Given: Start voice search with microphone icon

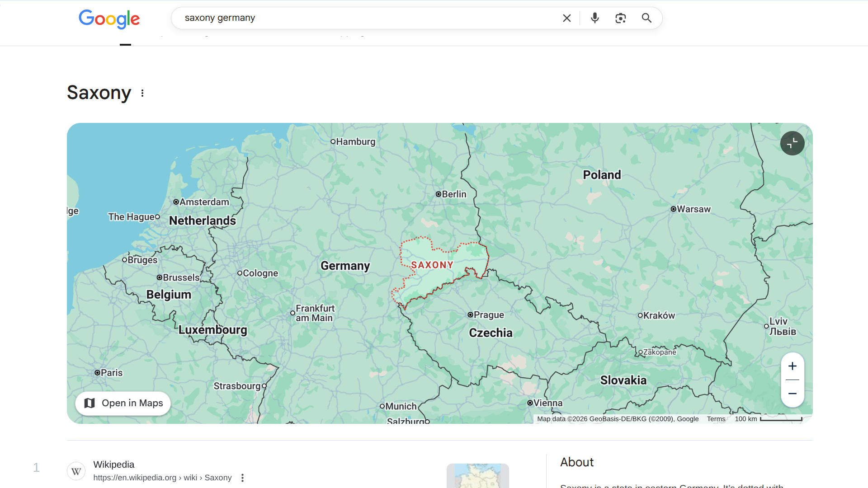Looking at the screenshot, I should 595,18.
